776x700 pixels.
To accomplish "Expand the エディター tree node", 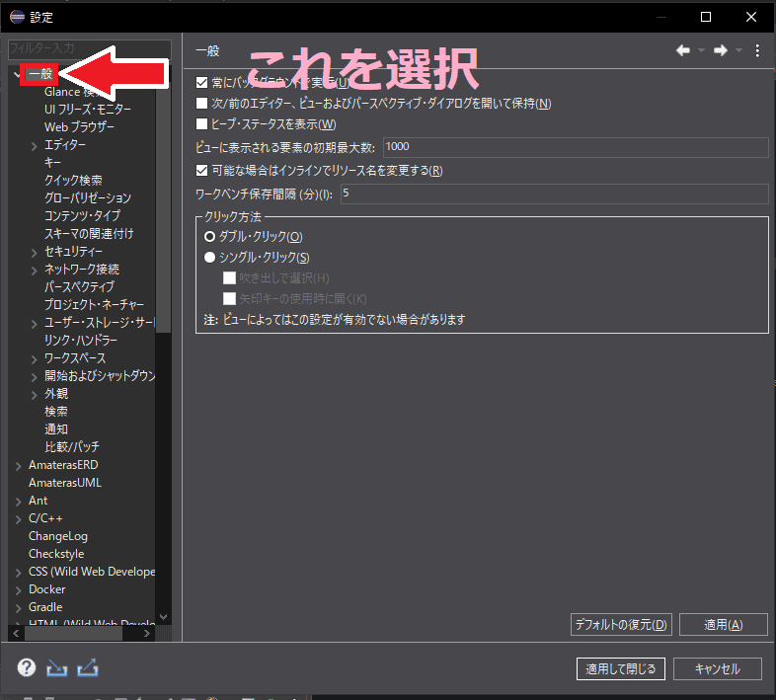I will click(35, 145).
